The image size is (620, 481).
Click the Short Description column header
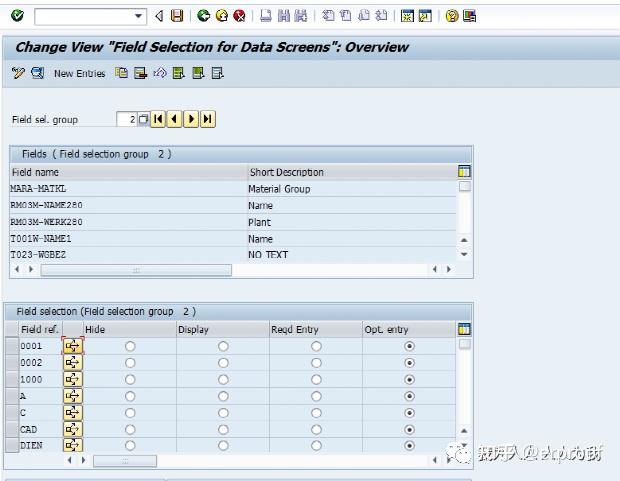coord(352,172)
